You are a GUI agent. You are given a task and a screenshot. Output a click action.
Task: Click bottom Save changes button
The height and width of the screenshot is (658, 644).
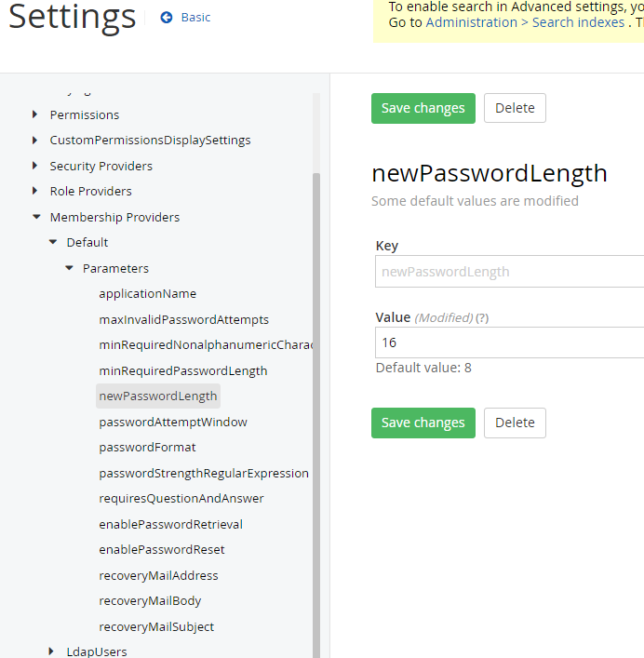(423, 423)
